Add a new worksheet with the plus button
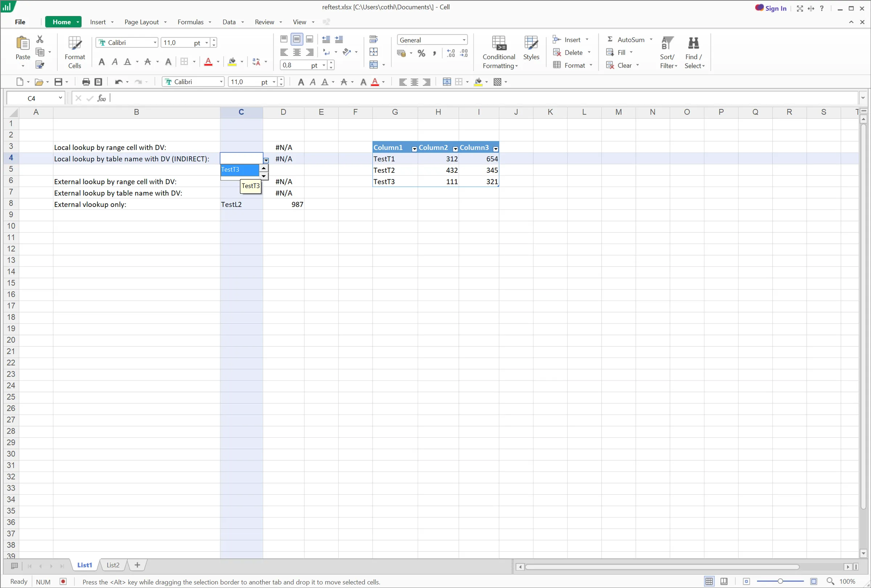The image size is (871, 588). click(137, 565)
